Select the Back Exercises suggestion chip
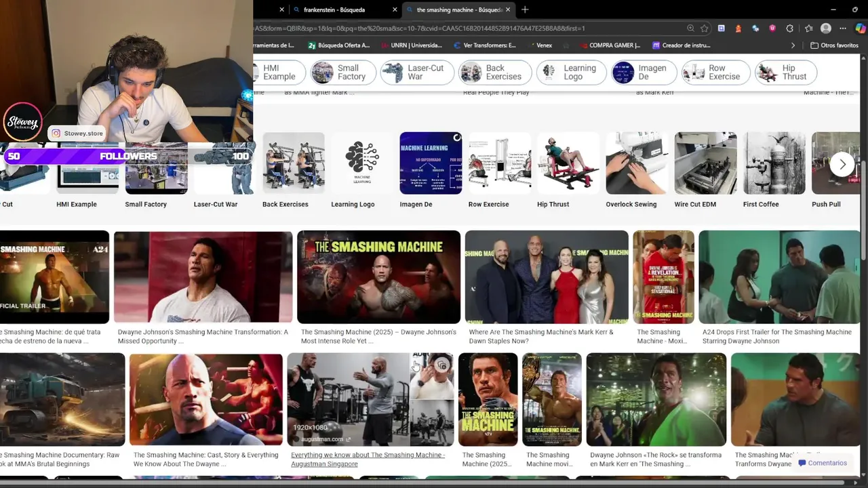 click(494, 73)
